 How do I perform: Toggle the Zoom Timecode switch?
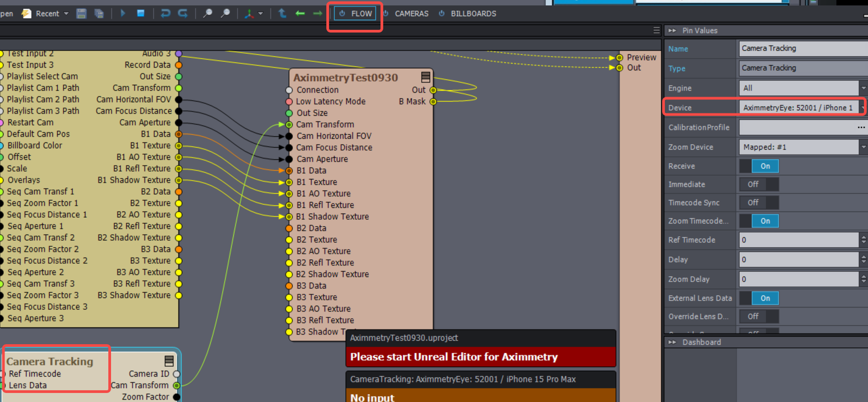pos(759,221)
